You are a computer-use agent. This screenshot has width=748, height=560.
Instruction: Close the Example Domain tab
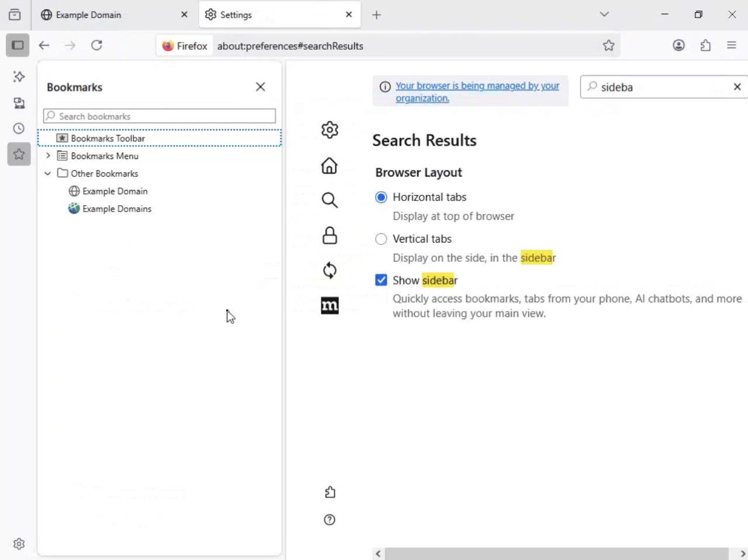[184, 15]
